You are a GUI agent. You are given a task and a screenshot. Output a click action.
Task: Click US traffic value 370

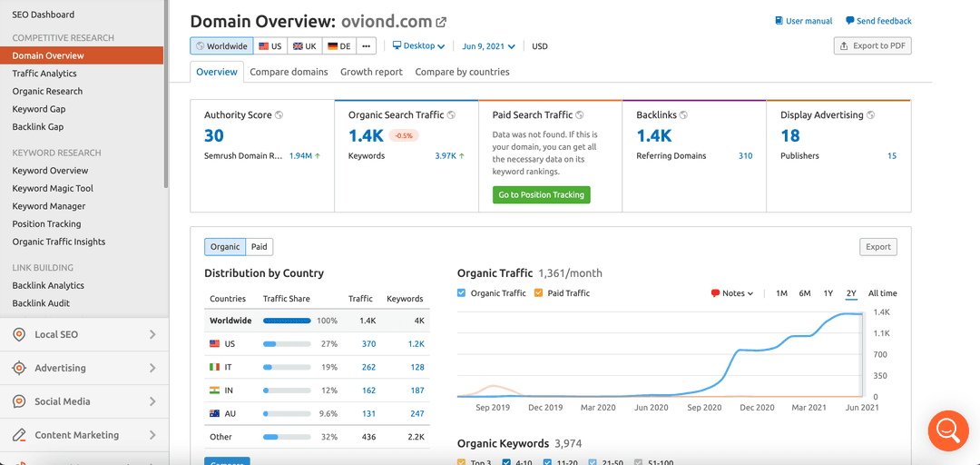pos(368,343)
